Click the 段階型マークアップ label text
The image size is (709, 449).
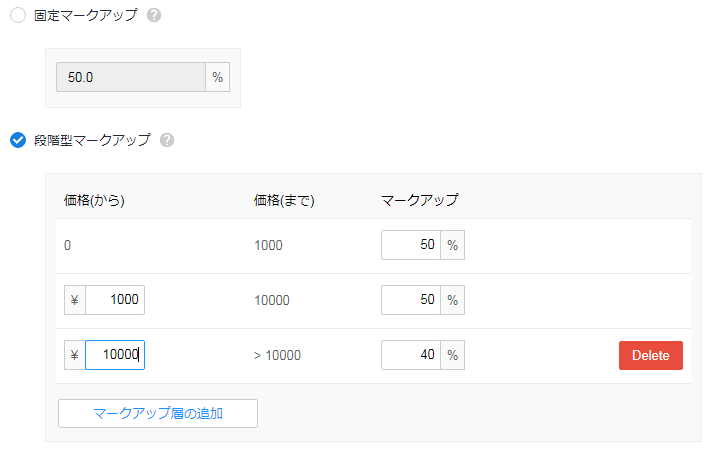[x=92, y=140]
